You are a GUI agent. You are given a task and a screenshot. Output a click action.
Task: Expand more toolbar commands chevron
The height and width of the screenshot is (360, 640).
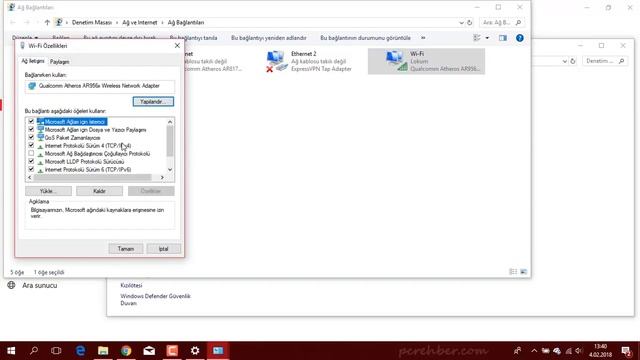coord(423,38)
